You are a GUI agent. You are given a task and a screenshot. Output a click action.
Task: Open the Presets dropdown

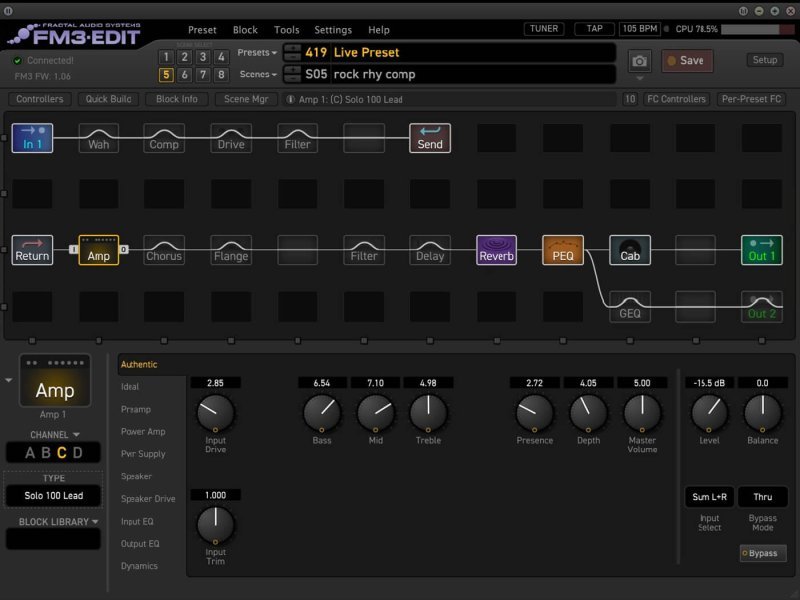pyautogui.click(x=256, y=52)
